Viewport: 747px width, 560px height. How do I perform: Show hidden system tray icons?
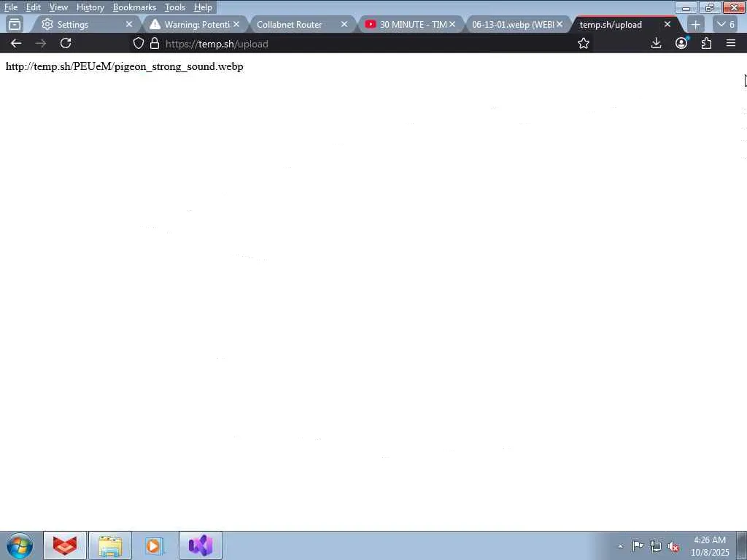[x=620, y=546]
